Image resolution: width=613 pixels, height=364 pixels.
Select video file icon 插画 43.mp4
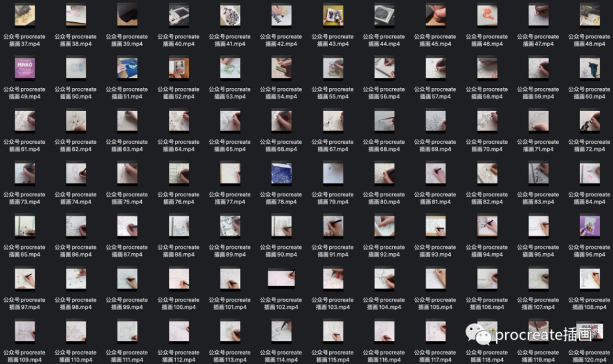pos(333,15)
